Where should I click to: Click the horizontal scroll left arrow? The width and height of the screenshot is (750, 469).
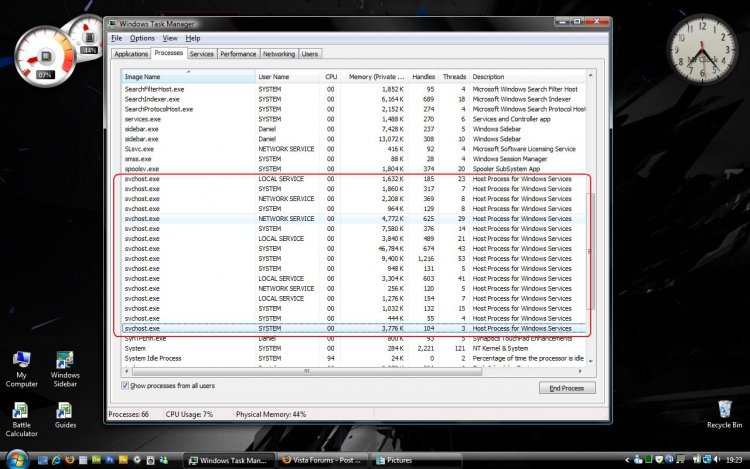[127, 371]
